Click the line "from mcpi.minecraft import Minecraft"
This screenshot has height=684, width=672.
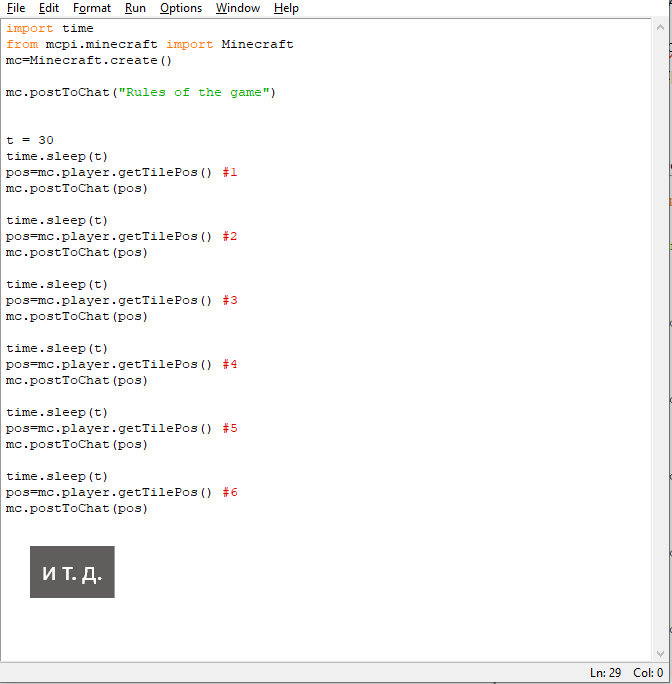[x=150, y=44]
